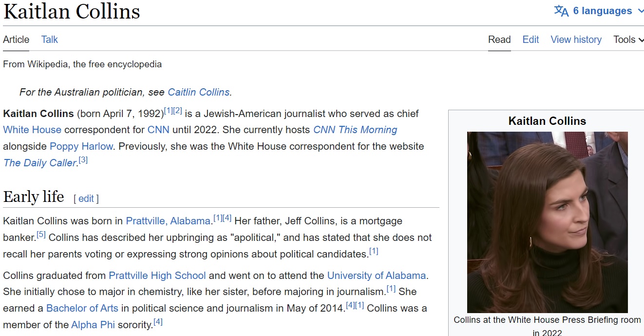
Task: Follow The Daily Caller link
Action: [40, 163]
